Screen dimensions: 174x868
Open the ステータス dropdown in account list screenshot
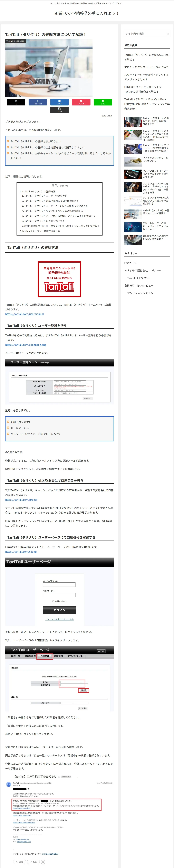point(67,703)
